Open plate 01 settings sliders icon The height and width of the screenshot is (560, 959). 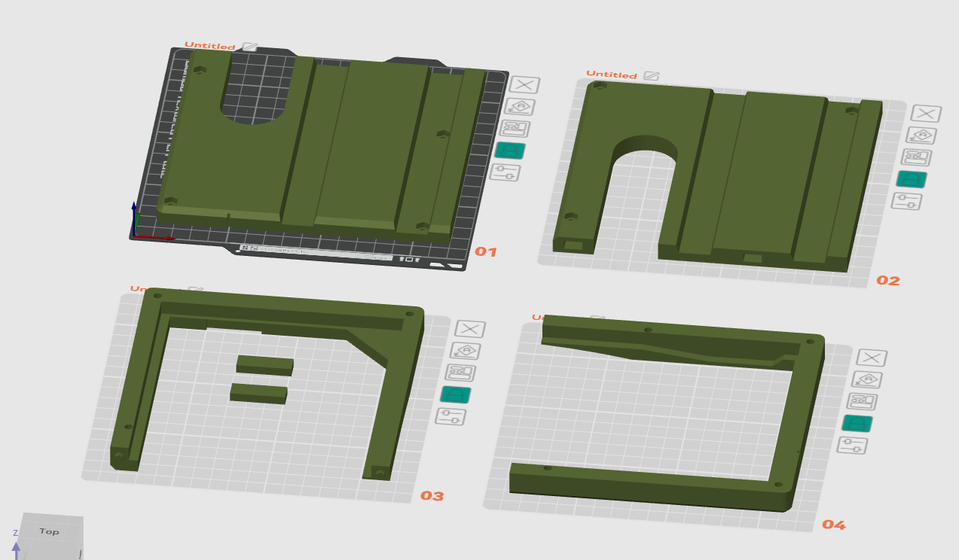click(505, 172)
